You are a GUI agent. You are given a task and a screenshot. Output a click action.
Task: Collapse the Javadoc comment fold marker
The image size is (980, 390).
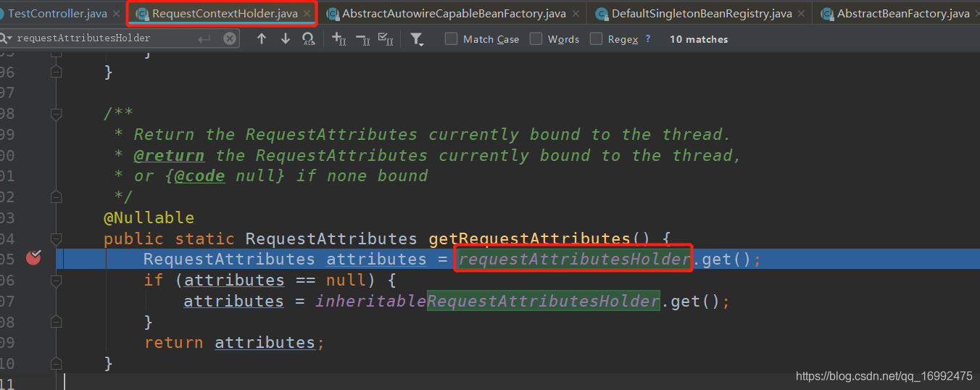coord(56,114)
